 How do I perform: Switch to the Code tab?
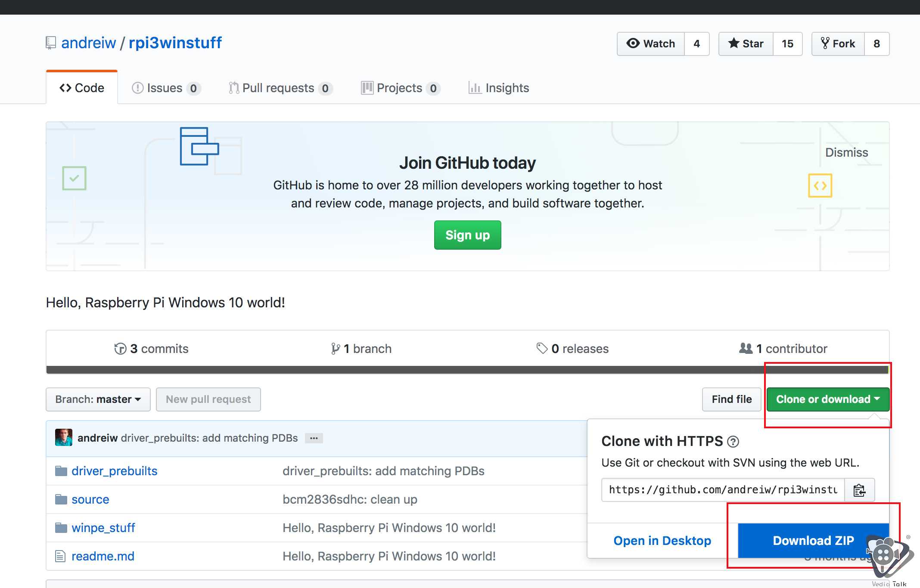click(82, 88)
